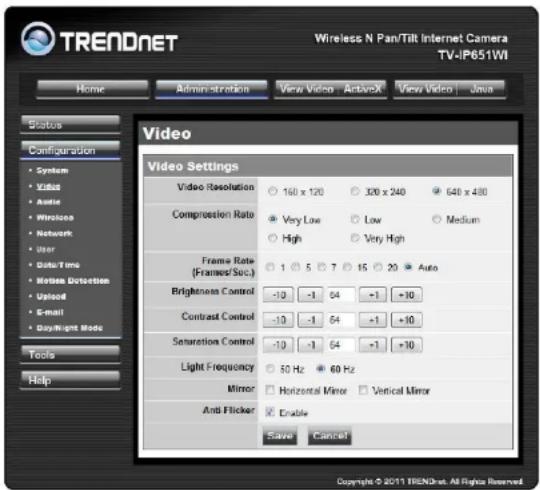540x490 pixels.
Task: Click the Contrast Control value field
Action: coord(341,320)
